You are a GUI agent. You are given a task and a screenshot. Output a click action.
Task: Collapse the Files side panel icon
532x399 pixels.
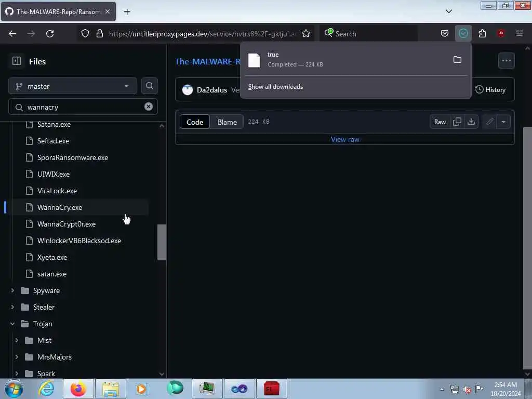click(16, 61)
